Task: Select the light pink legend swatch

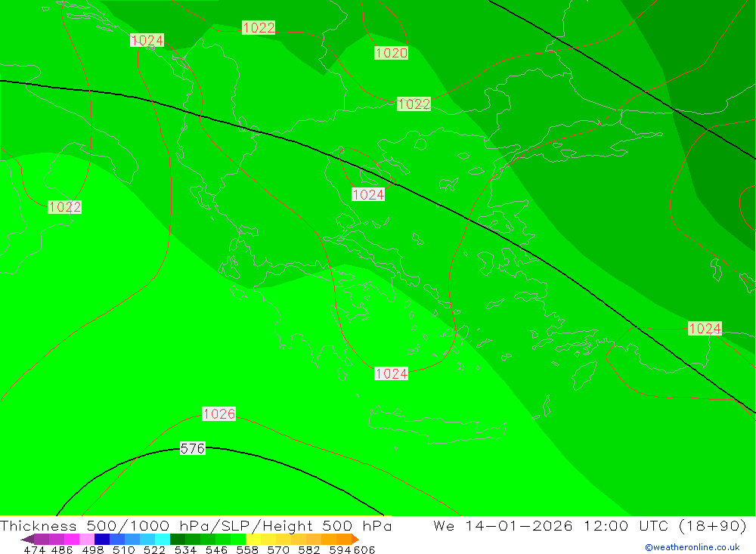Action: 87,539
